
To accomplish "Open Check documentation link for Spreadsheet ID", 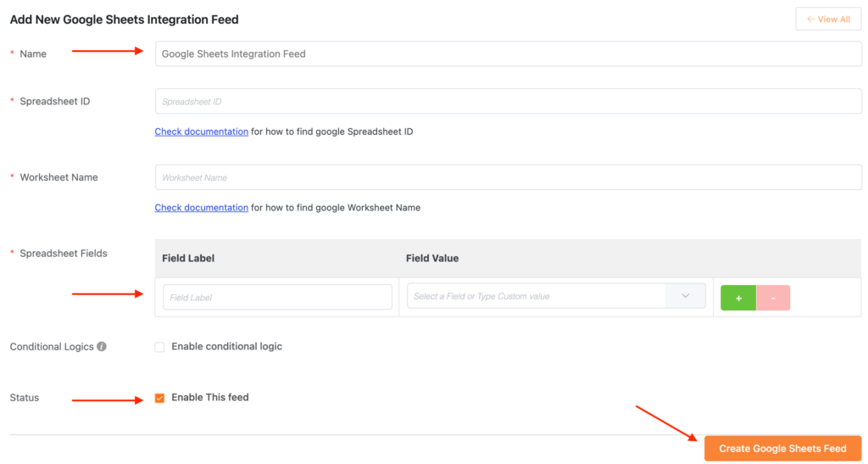I will [x=202, y=131].
